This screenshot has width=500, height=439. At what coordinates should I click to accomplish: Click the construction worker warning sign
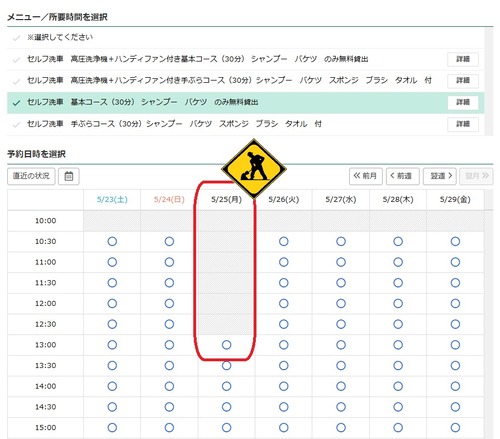(x=254, y=169)
